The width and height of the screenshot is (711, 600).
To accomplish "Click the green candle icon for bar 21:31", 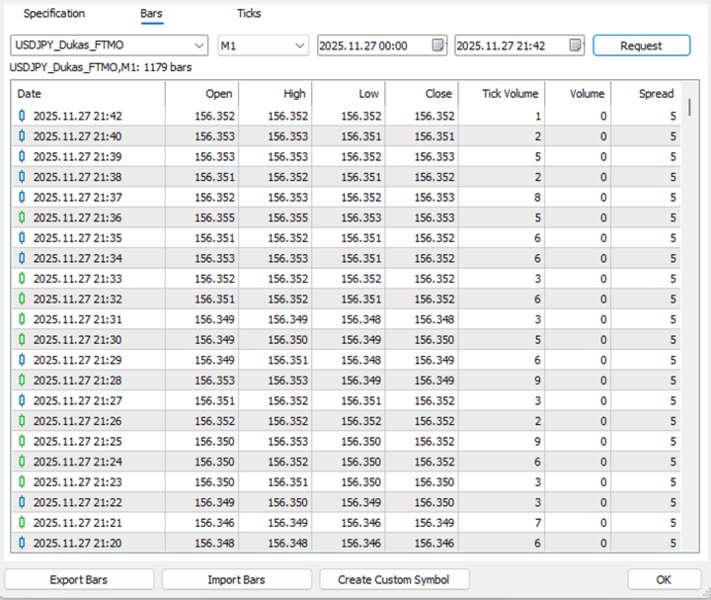I will pos(22,319).
